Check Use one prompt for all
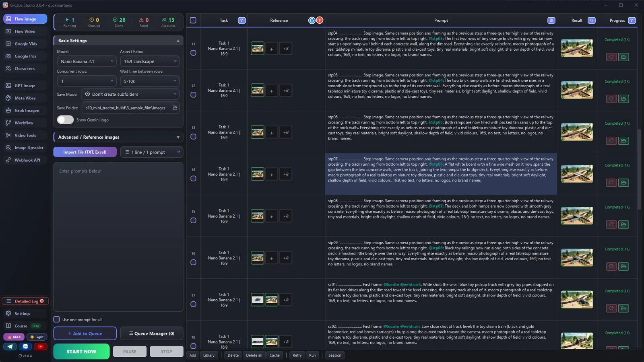 coord(57,319)
